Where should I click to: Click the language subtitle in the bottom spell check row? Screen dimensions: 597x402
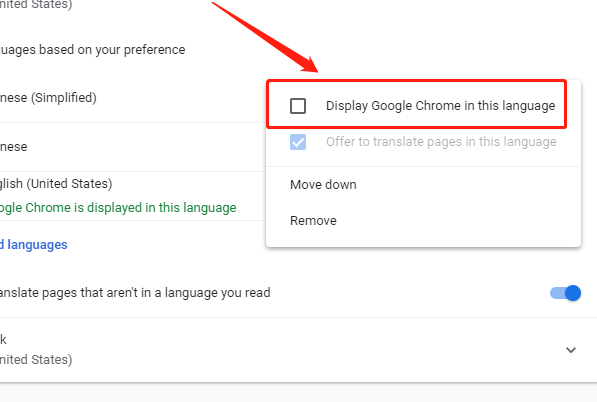(x=36, y=359)
